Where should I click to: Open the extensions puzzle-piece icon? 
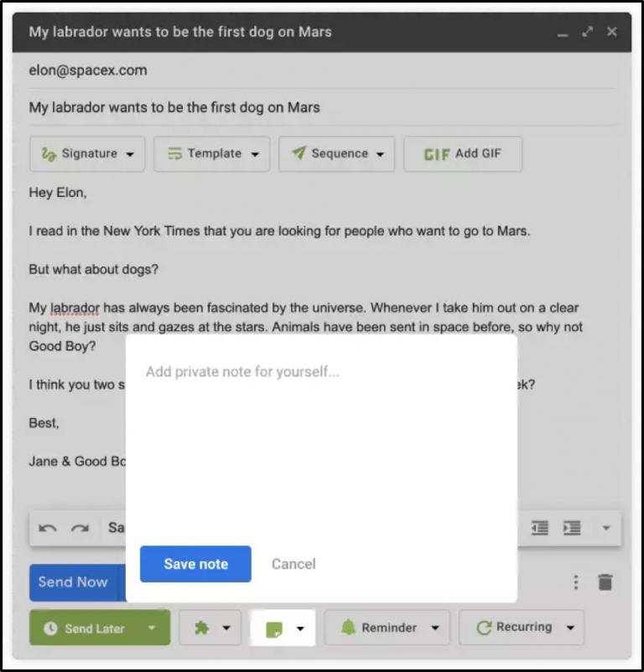(x=202, y=627)
